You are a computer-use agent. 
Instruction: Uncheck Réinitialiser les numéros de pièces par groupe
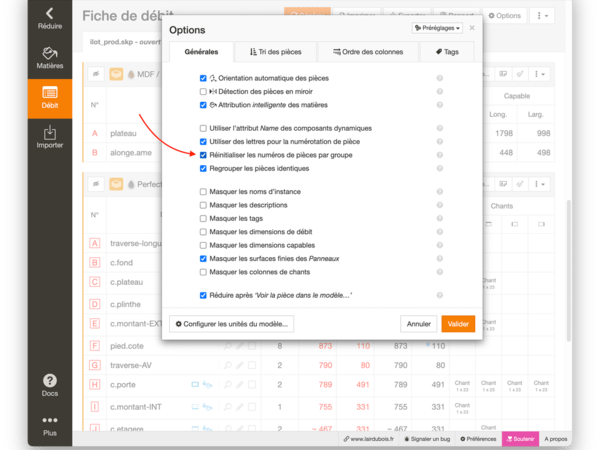point(204,156)
